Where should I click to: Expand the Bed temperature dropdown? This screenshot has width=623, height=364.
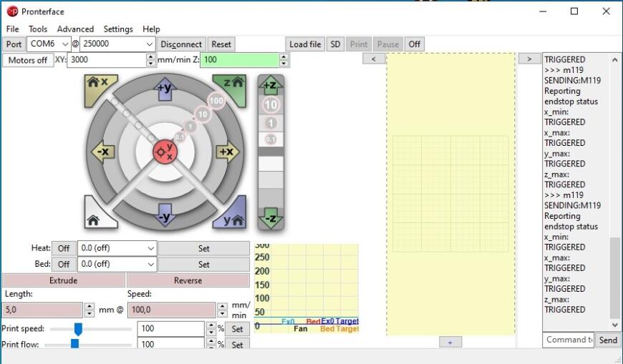pyautogui.click(x=150, y=265)
